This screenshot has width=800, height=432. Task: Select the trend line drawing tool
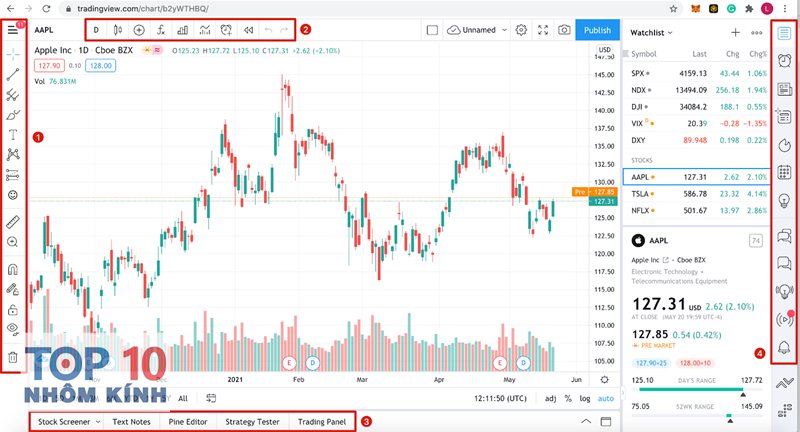[13, 74]
